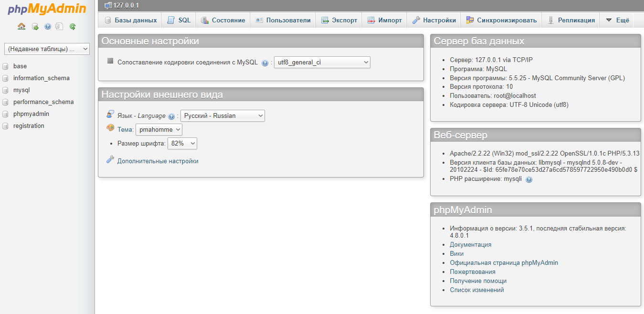This screenshot has width=644, height=314.
Task: Click the text Версия протокола: 10
Action: coord(481,87)
